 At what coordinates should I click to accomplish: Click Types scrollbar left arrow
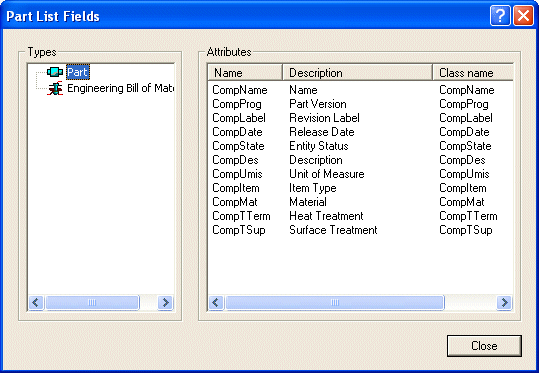(x=36, y=303)
